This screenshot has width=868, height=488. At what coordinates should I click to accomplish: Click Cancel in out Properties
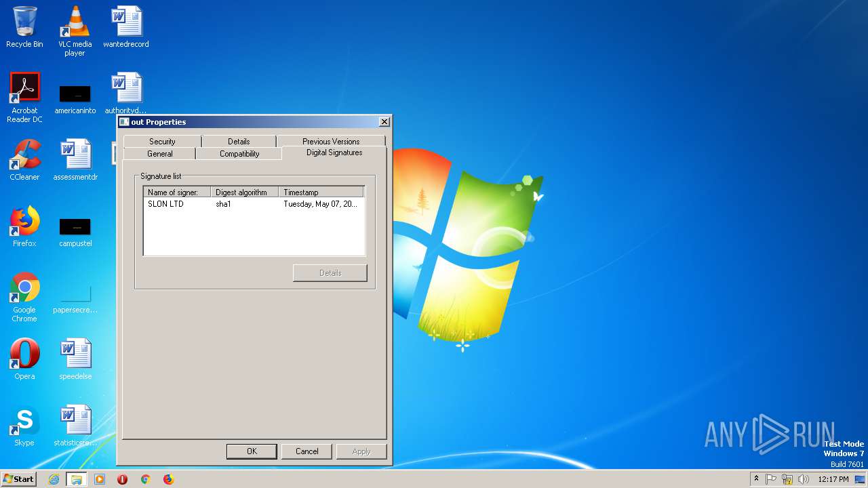pos(307,451)
